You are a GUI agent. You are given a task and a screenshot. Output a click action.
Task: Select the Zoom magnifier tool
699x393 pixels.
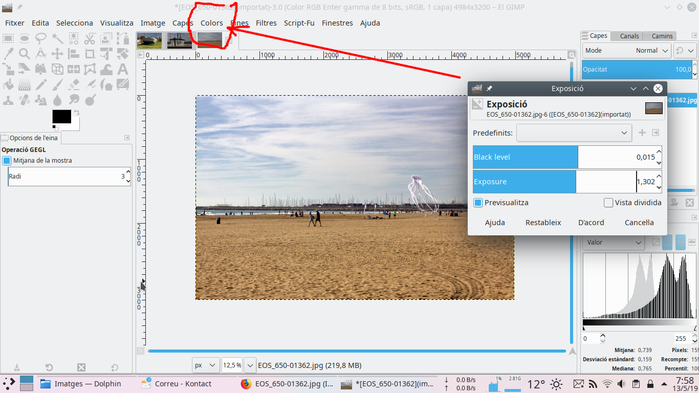[25, 54]
